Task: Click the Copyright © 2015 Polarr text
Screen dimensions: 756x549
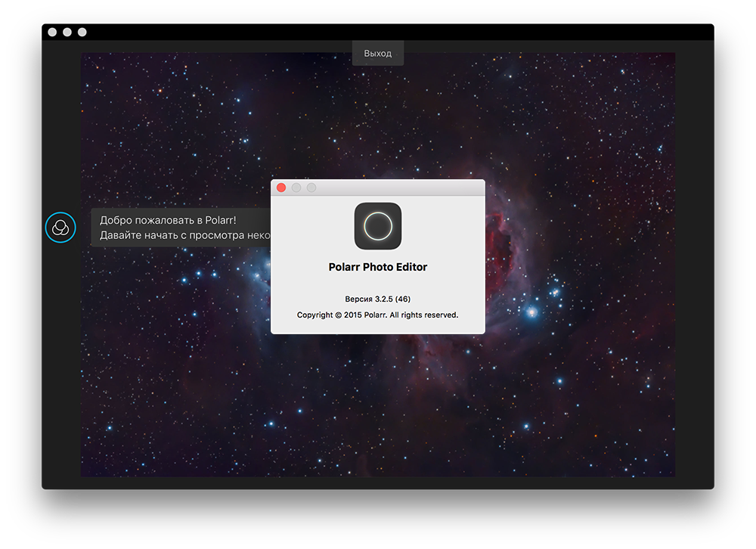Action: pos(378,315)
